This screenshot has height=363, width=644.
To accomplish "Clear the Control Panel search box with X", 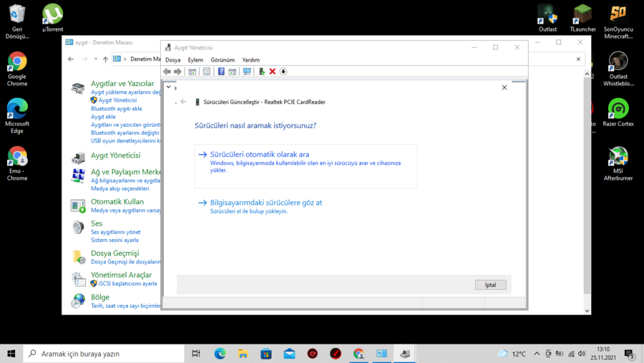I will point(578,59).
